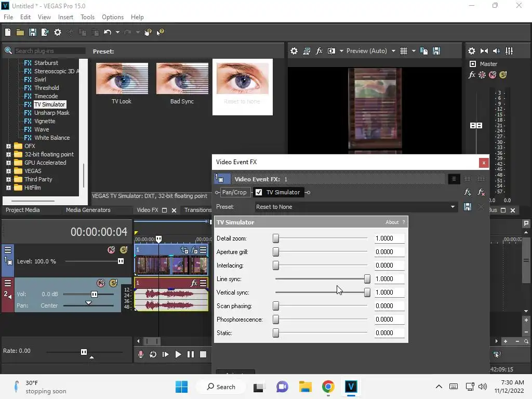The width and height of the screenshot is (532, 399).
Task: Open the Insert menu
Action: 65,17
